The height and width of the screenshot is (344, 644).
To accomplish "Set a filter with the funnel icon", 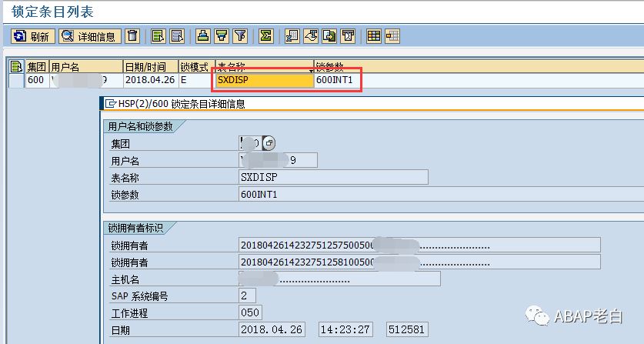I will [241, 36].
